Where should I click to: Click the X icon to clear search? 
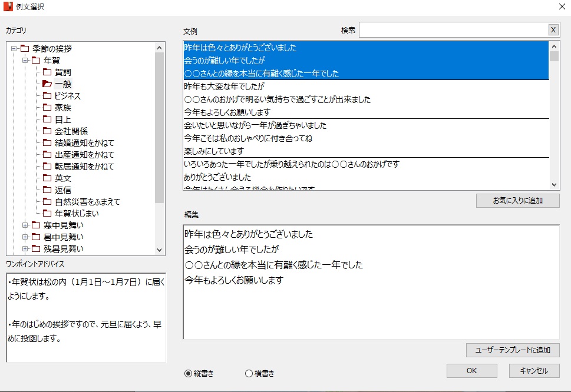click(x=553, y=30)
